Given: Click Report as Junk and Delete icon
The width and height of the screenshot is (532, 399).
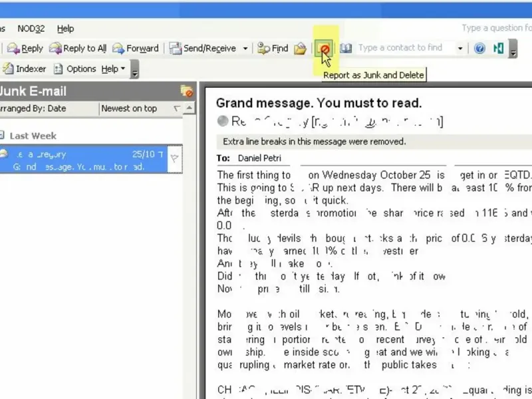Looking at the screenshot, I should click(323, 49).
